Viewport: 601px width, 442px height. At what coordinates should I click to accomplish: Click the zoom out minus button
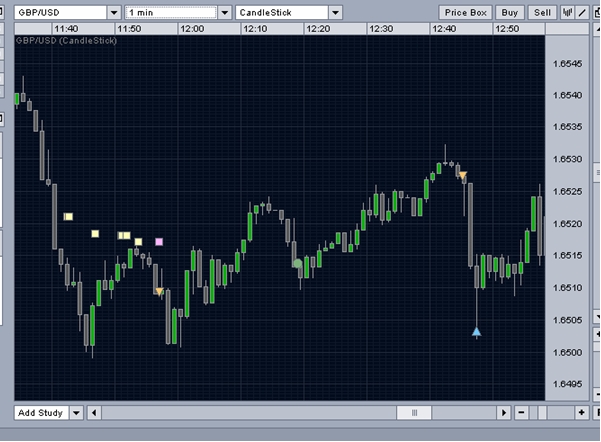click(521, 413)
